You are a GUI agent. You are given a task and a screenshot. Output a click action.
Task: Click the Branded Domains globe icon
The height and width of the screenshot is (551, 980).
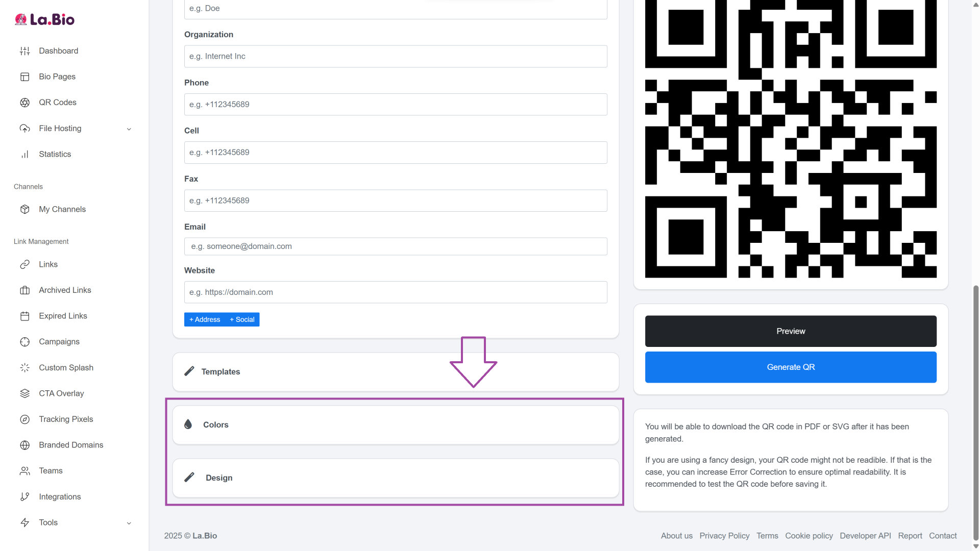24,445
